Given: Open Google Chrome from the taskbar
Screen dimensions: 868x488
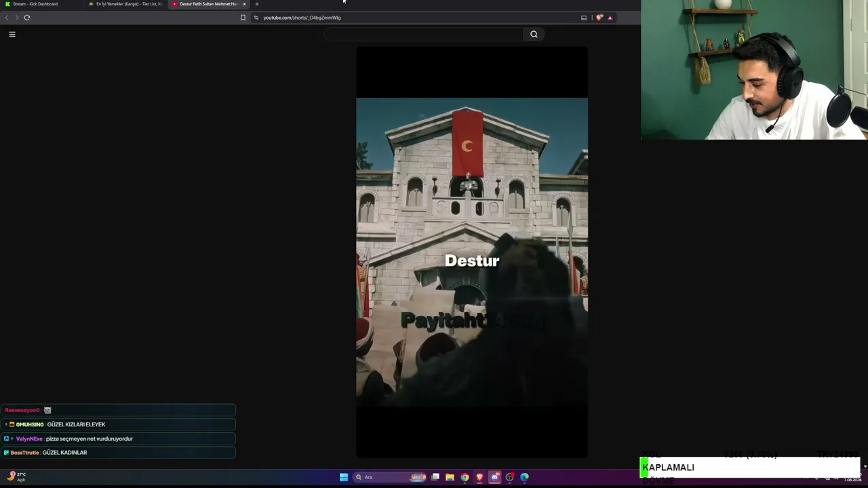Looking at the screenshot, I should 465,477.
